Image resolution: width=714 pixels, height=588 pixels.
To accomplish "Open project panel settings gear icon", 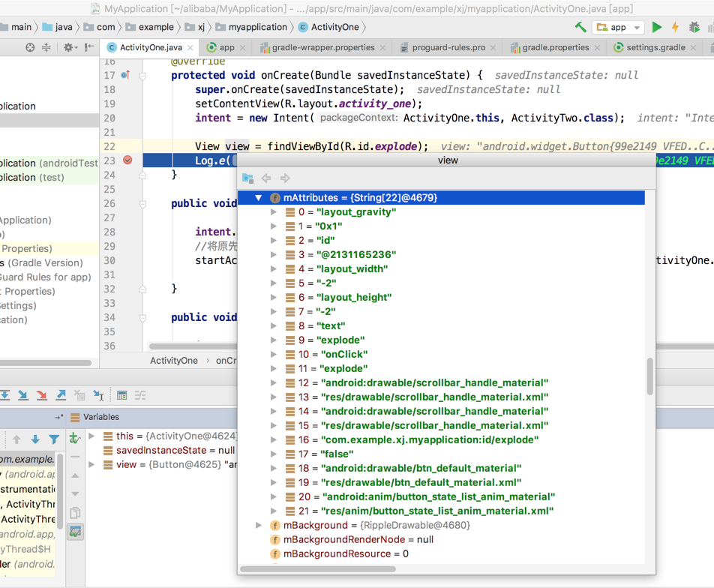I will [x=67, y=47].
